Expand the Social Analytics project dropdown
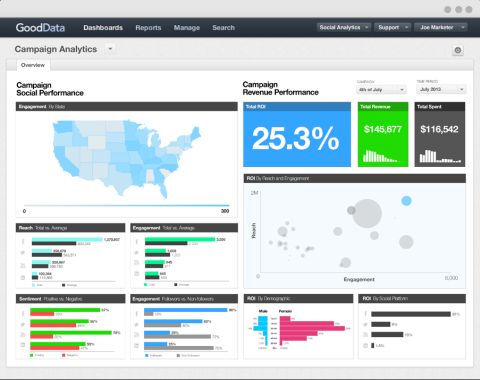480x380 pixels. 343,27
